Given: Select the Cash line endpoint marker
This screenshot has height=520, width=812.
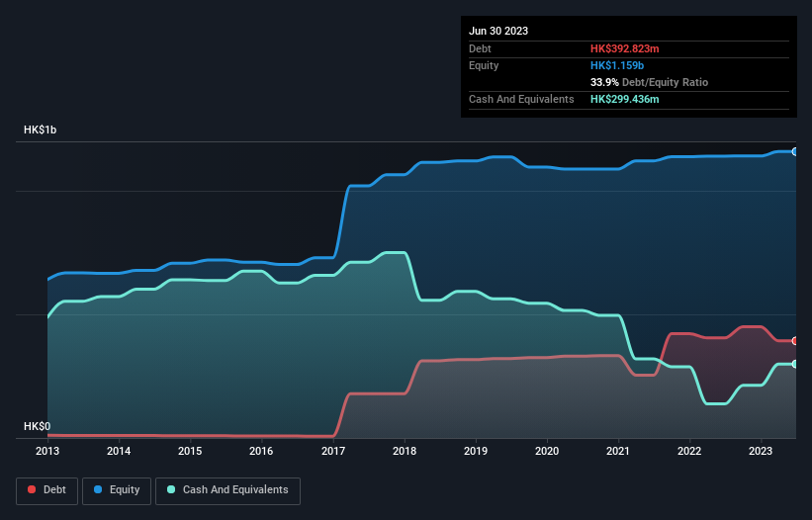Looking at the screenshot, I should tap(795, 364).
